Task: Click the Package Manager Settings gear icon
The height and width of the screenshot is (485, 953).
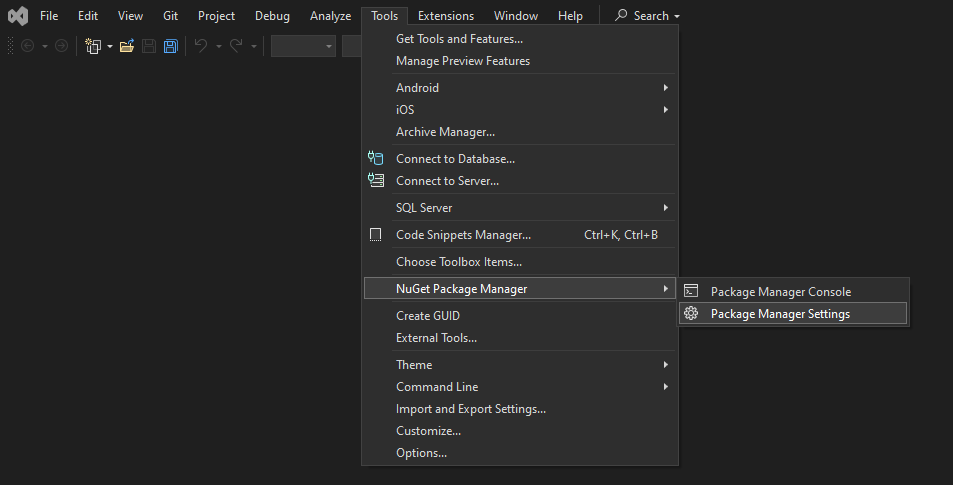Action: pos(691,314)
